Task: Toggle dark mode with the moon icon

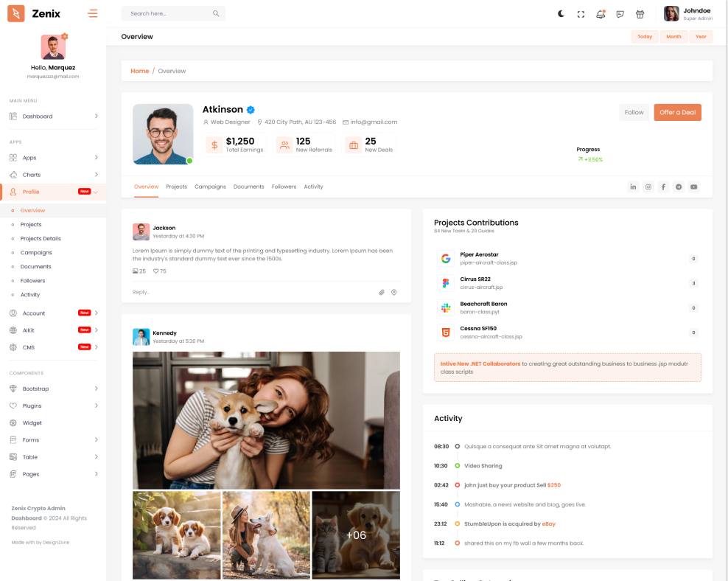Action: click(x=561, y=14)
